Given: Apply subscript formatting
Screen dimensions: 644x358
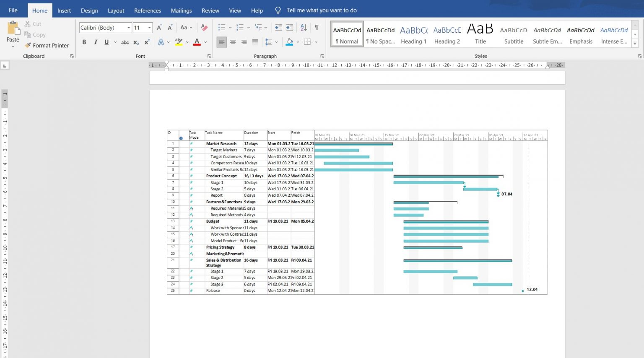Looking at the screenshot, I should [135, 42].
